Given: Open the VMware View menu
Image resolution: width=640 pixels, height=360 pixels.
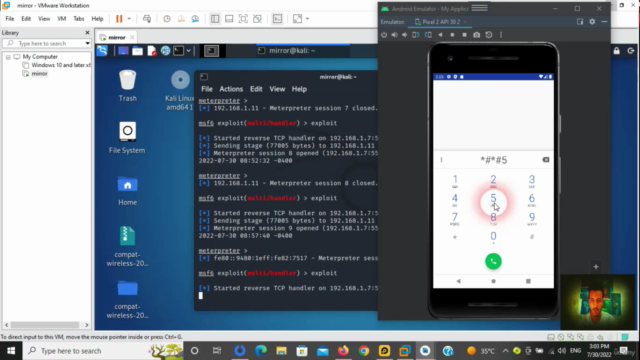Looking at the screenshot, I should (x=44, y=19).
